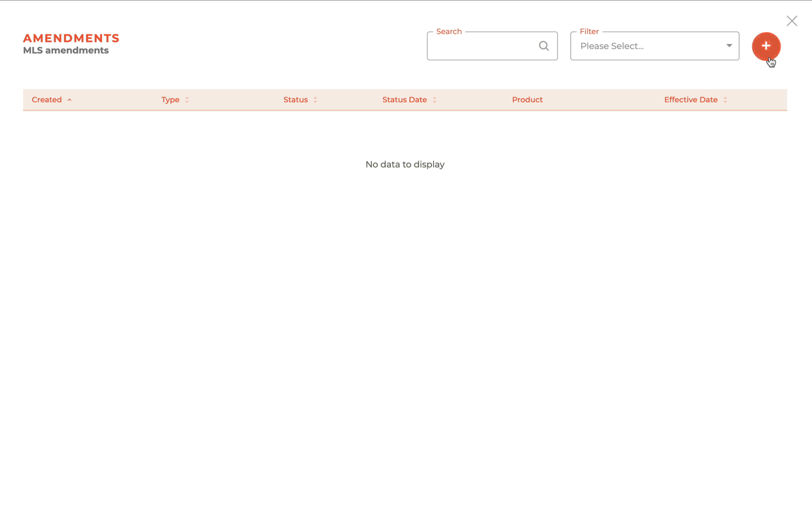Screen dimensions: 812x508
Task: Click the sort arrows beside Type
Action: (x=187, y=100)
